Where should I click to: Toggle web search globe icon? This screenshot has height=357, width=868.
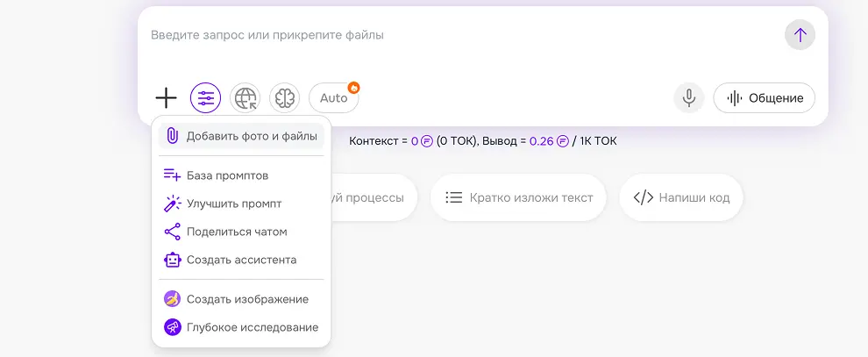point(245,98)
